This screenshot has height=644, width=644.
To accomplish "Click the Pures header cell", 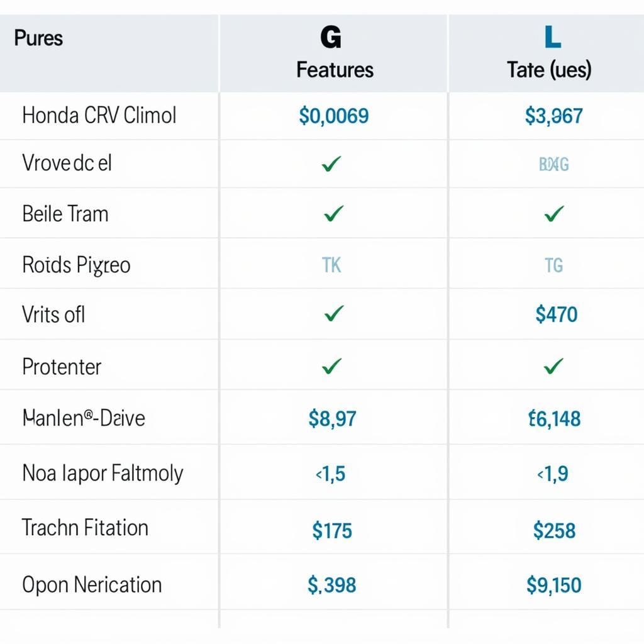I will click(x=38, y=38).
